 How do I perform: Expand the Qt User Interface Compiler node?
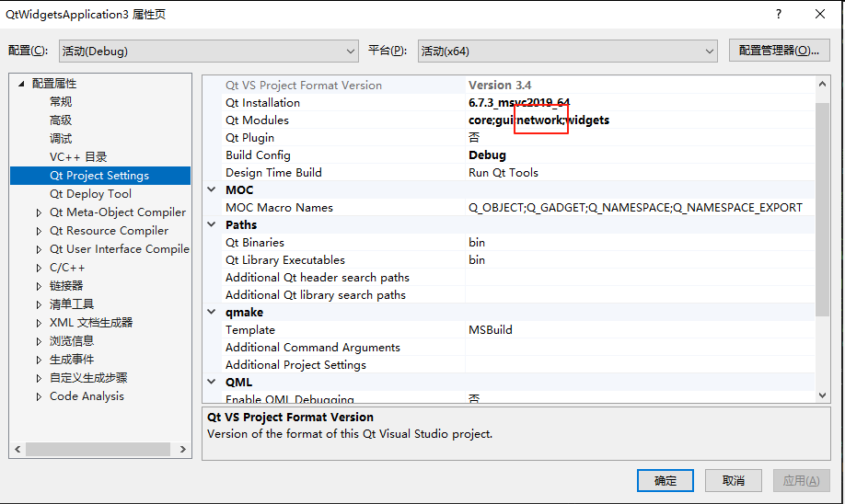coord(39,249)
